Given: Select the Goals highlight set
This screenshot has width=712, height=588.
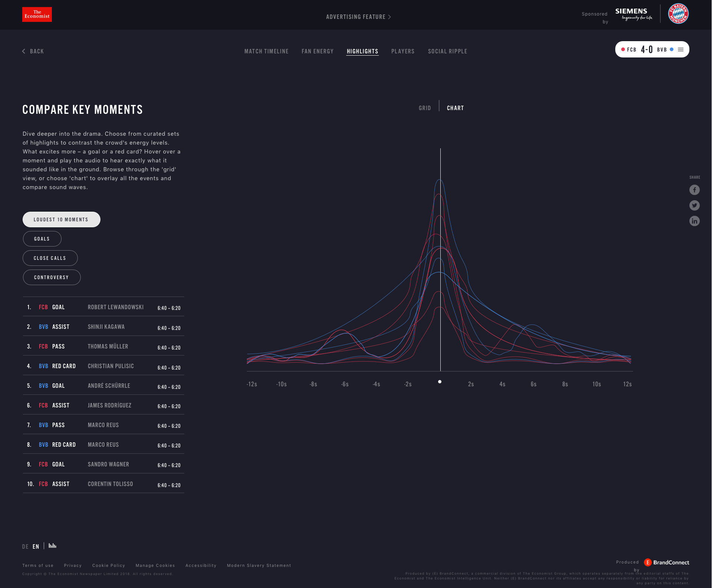Looking at the screenshot, I should [x=42, y=239].
